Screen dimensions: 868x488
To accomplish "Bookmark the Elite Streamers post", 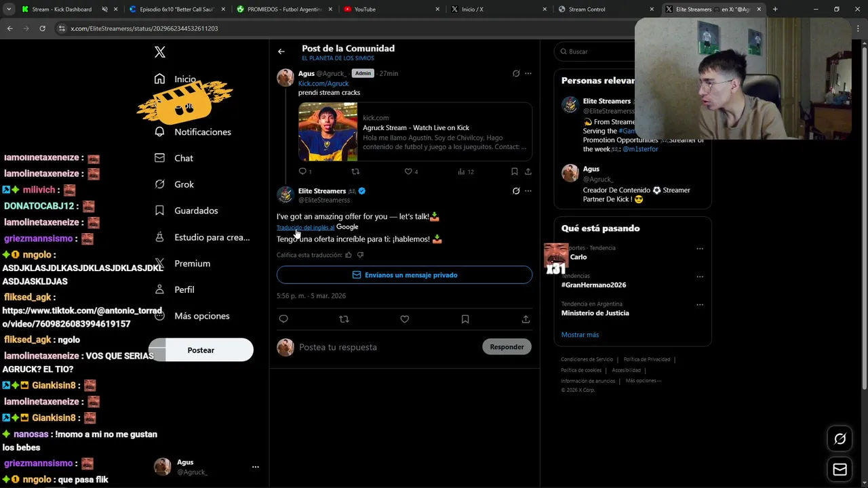I will point(465,319).
